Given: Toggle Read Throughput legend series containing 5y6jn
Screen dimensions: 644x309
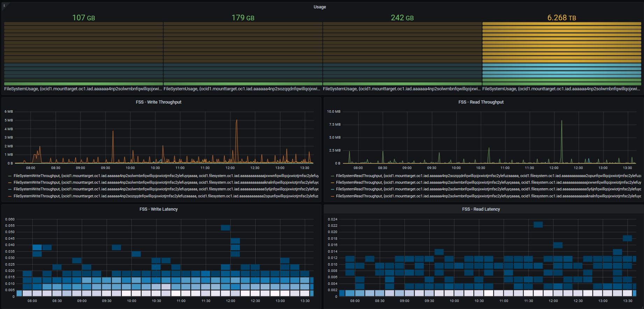Looking at the screenshot, I should point(488,189).
